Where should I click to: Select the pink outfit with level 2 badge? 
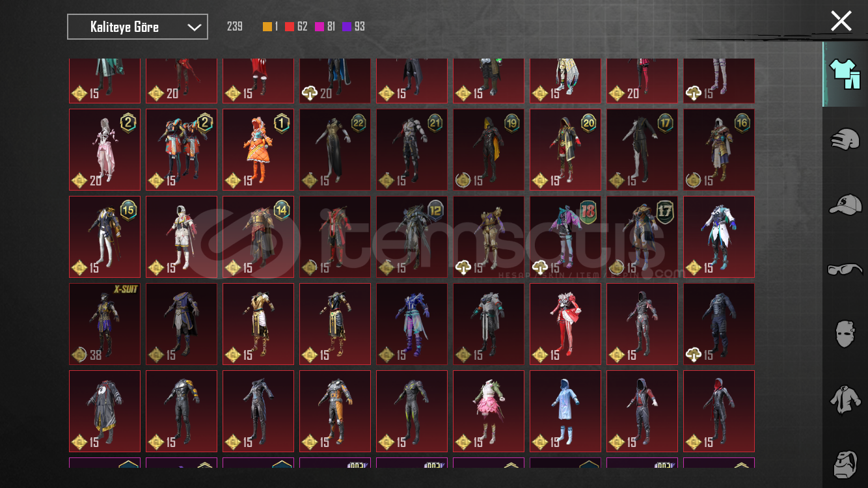(105, 150)
